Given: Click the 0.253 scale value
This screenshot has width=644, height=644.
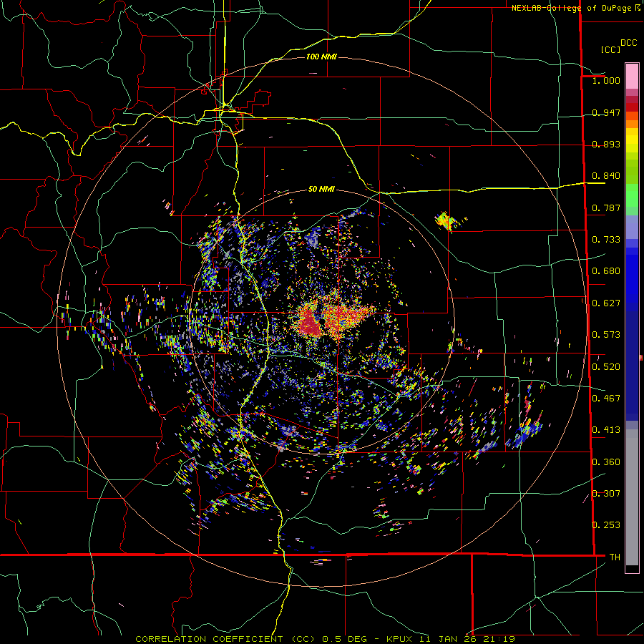Looking at the screenshot, I should click(606, 525).
